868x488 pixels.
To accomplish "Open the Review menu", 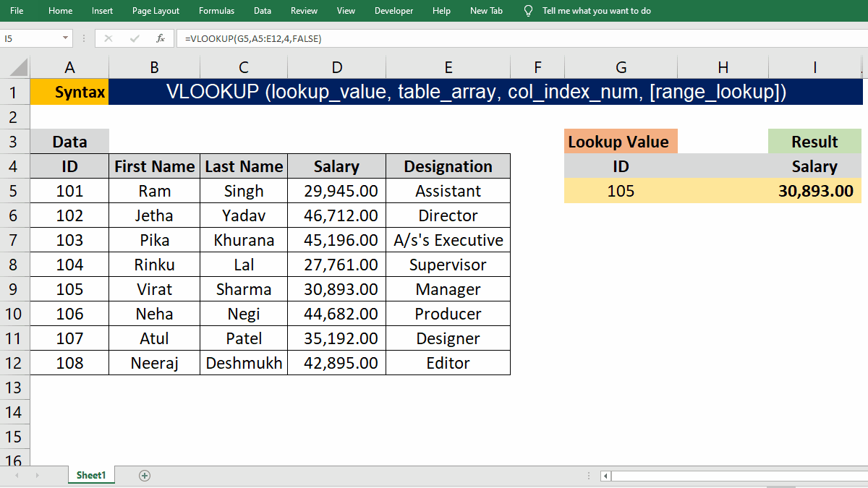I will (x=304, y=11).
